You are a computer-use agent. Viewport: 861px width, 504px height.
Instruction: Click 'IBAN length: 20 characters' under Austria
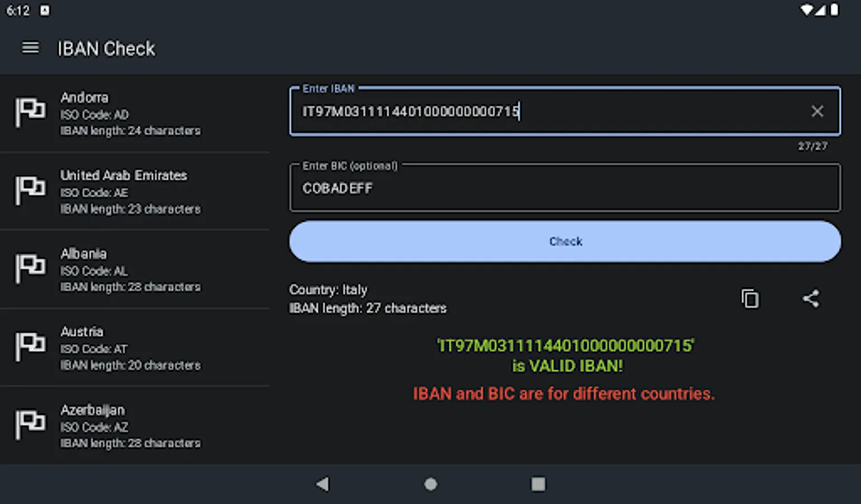(131, 365)
